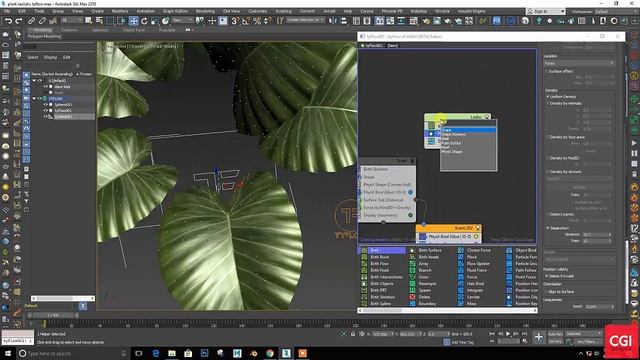Click the Auto Key button
The image size is (640, 360).
click(555, 334)
